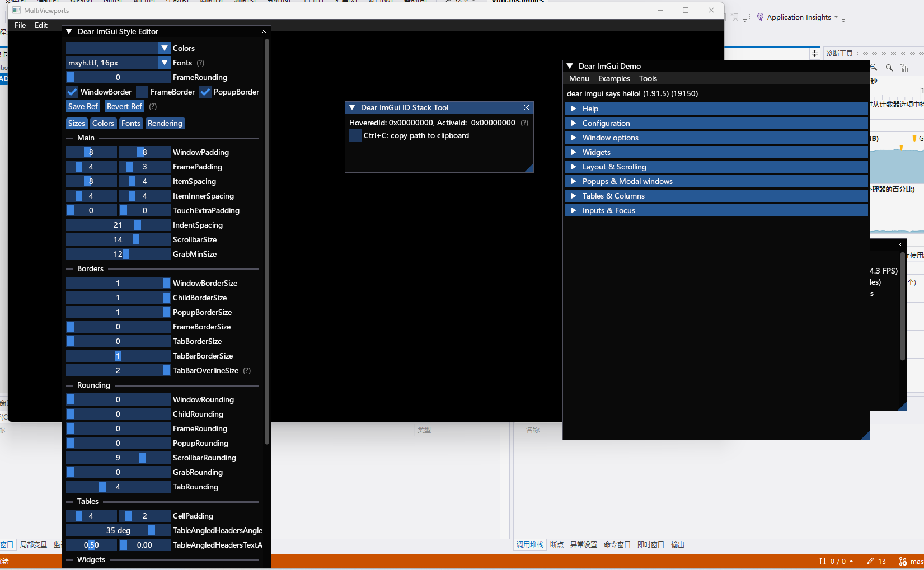Click the branch icon in the status bar
Viewport: 924px width, 570px height.
(x=903, y=562)
